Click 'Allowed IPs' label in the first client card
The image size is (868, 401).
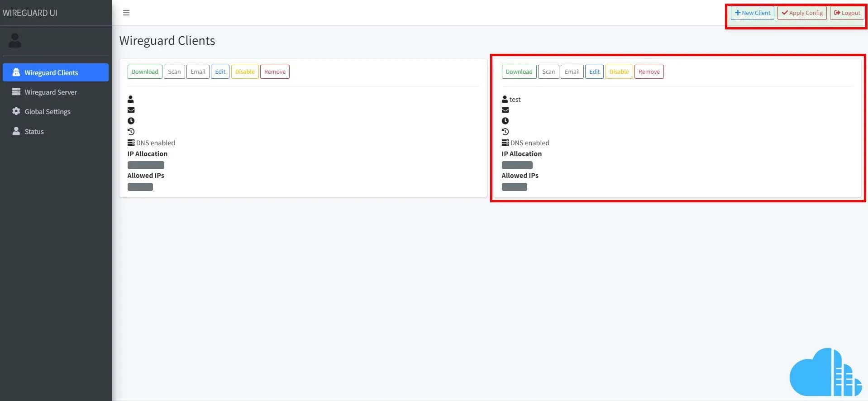click(x=146, y=176)
